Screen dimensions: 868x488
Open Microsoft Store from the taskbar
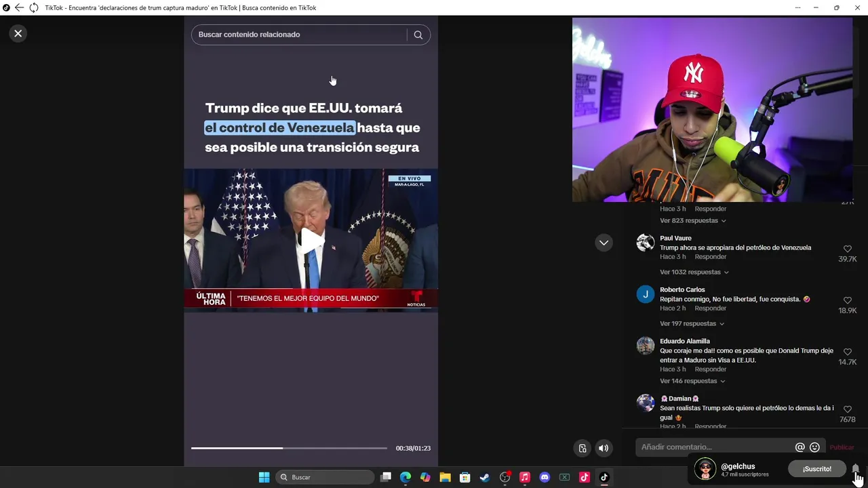click(x=465, y=477)
